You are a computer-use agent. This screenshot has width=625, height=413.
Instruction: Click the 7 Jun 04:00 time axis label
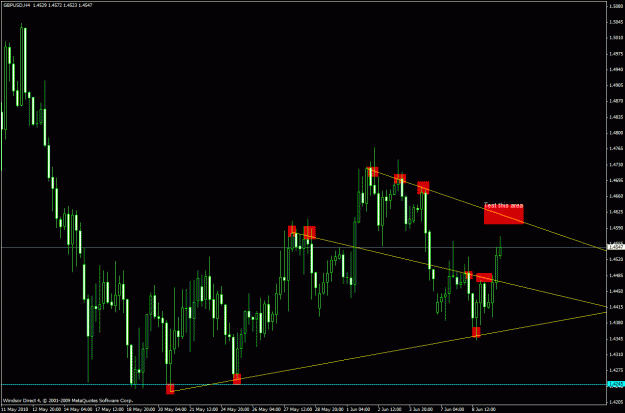point(452,409)
